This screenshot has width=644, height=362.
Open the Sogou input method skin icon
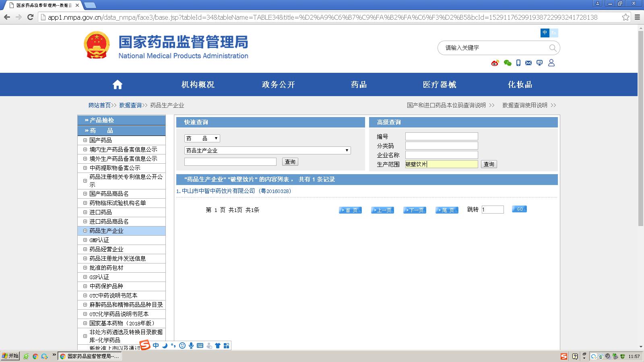coord(217,346)
